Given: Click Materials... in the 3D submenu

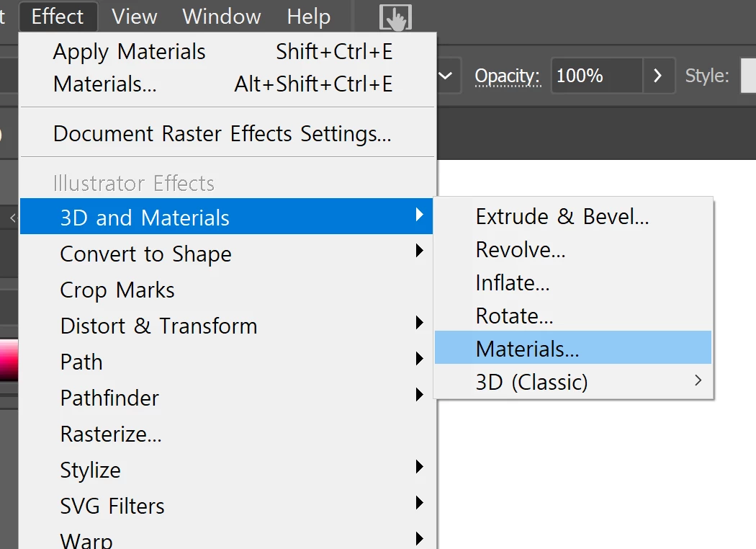Looking at the screenshot, I should [x=573, y=347].
